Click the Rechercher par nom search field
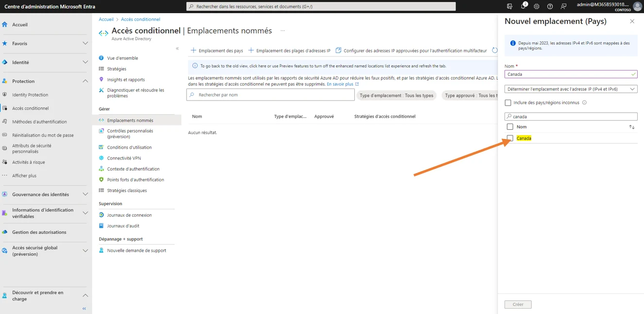The height and width of the screenshot is (314, 644). click(270, 95)
